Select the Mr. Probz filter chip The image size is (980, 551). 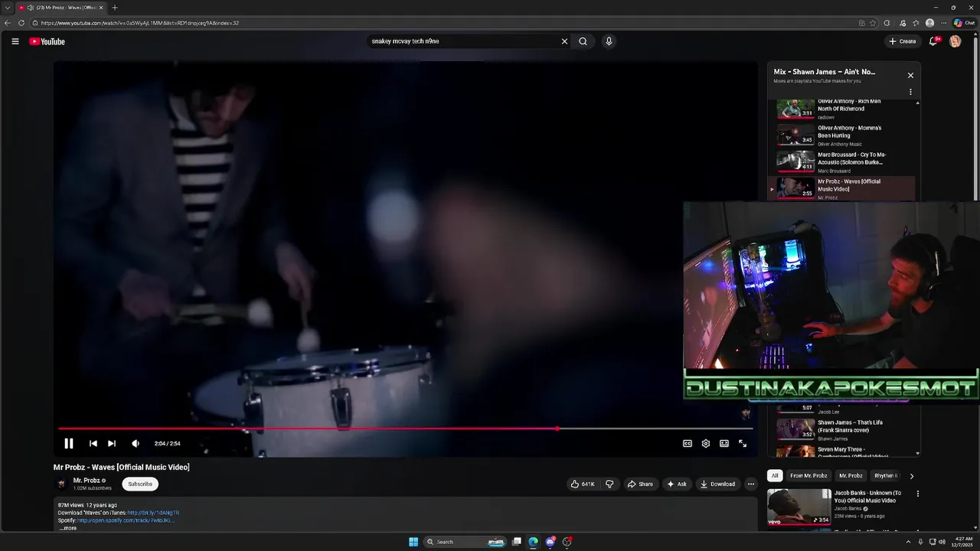pyautogui.click(x=851, y=475)
